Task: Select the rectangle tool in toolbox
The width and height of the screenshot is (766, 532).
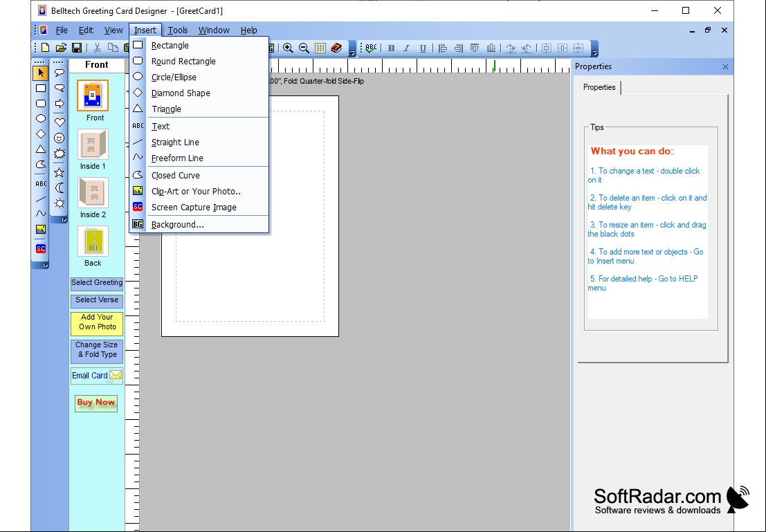Action: [x=41, y=89]
